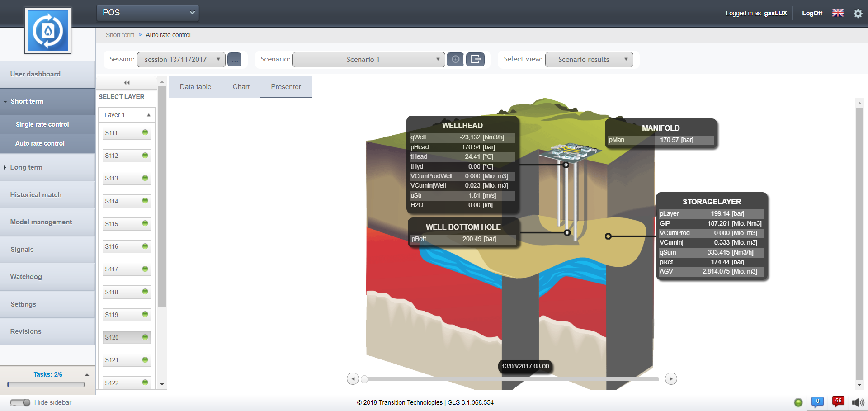Screen dimensions: 868x411
Task: Open the red notifications icon showing 56
Action: [838, 402]
